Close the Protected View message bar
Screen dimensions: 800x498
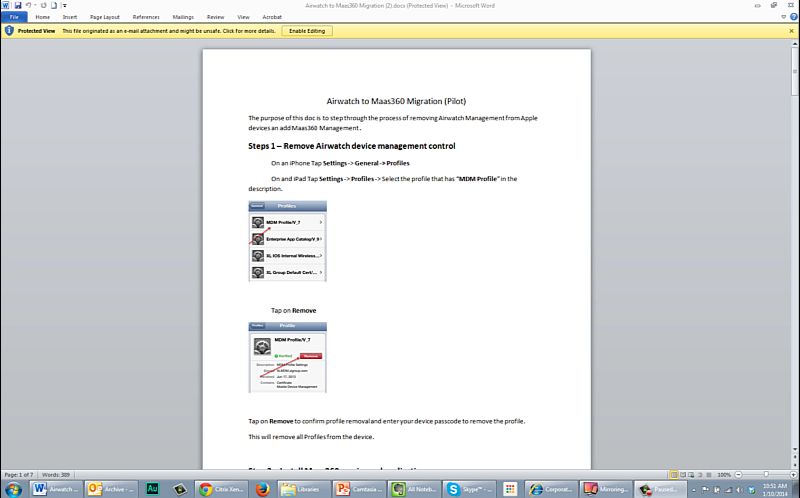tap(791, 31)
